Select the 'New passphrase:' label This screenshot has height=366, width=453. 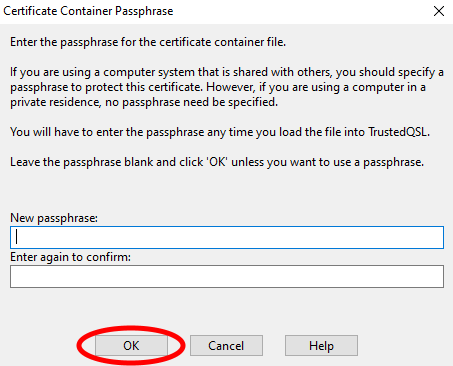coord(54,218)
